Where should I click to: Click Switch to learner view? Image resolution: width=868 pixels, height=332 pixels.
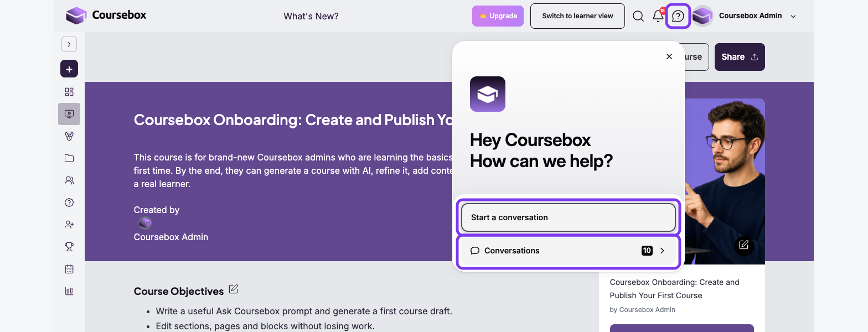[577, 16]
